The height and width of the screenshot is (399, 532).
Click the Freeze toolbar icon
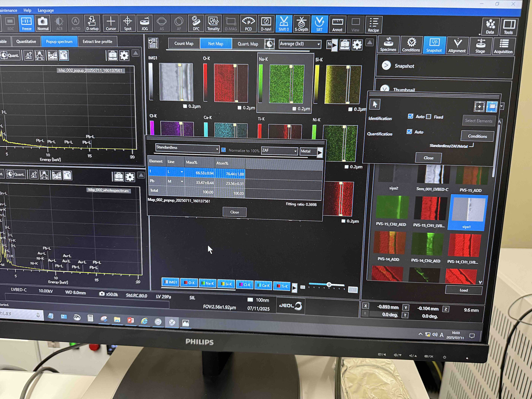click(x=26, y=23)
